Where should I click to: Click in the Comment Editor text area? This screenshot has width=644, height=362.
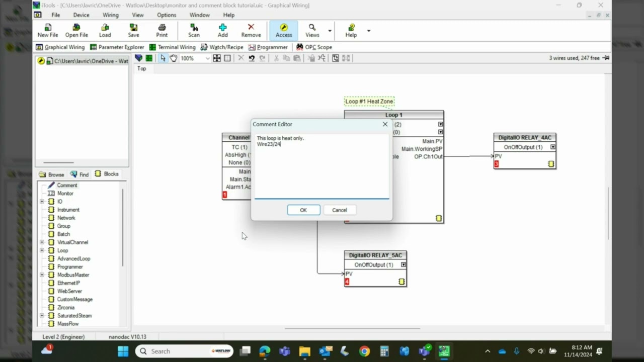point(321,166)
